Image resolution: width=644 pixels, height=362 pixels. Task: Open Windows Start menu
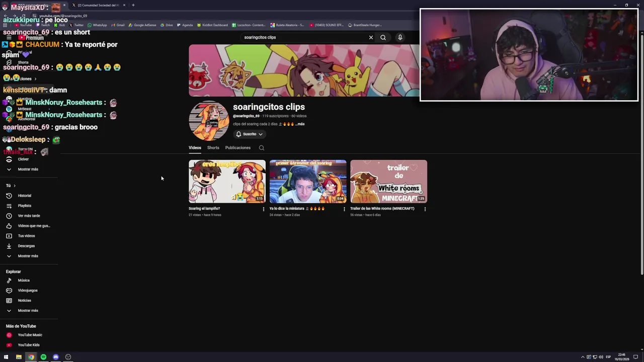[6, 357]
